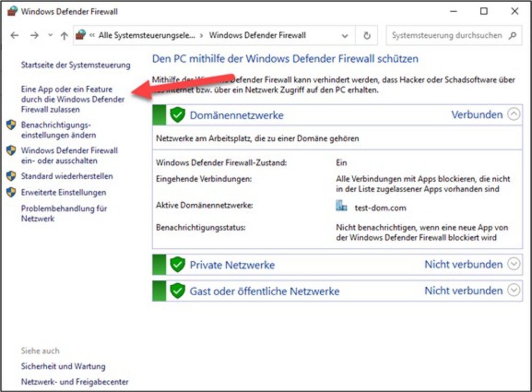Expand the Private Netzwerke section

point(514,264)
